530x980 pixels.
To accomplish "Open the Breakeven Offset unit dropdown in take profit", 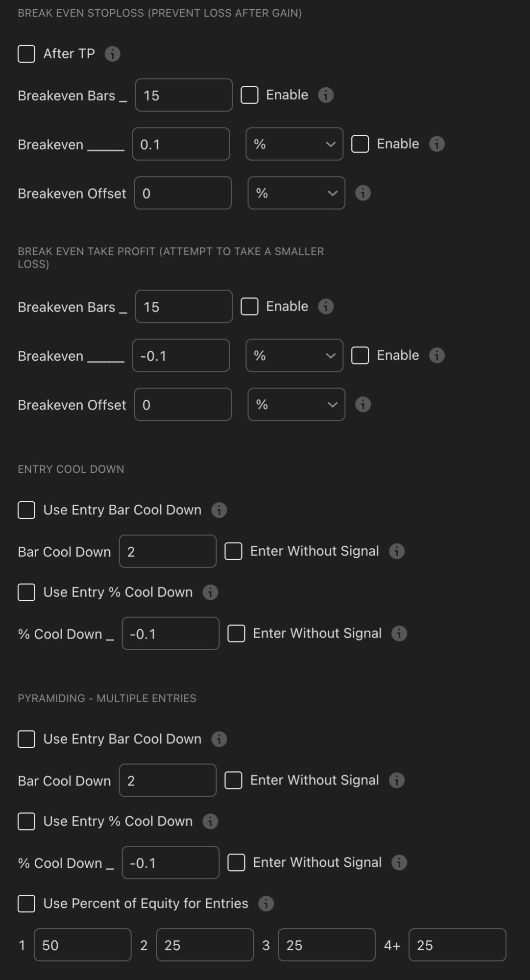I will 296,405.
